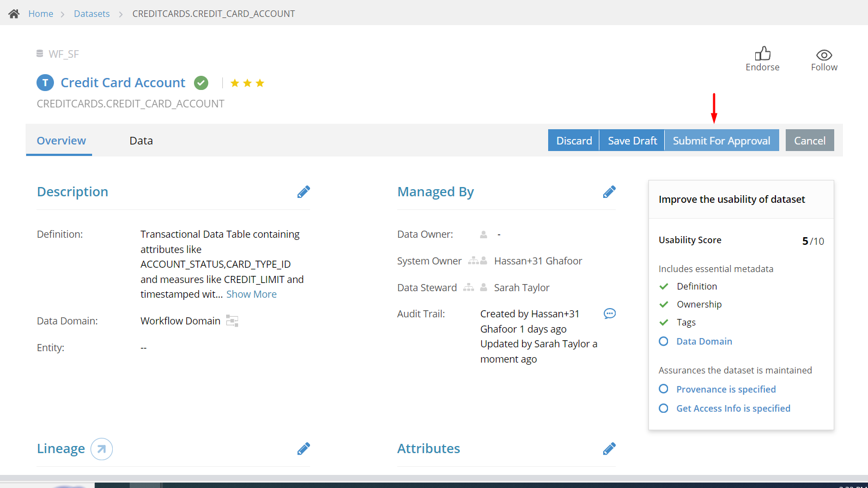The image size is (868, 488).
Task: Edit the Attributes section pencil icon
Action: tap(609, 449)
